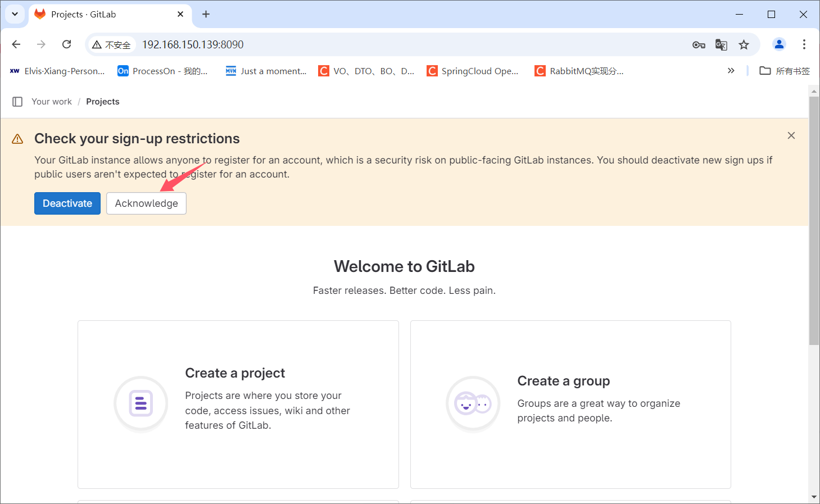Select the Create a group heading
Screen dimensions: 820x504
tap(564, 381)
